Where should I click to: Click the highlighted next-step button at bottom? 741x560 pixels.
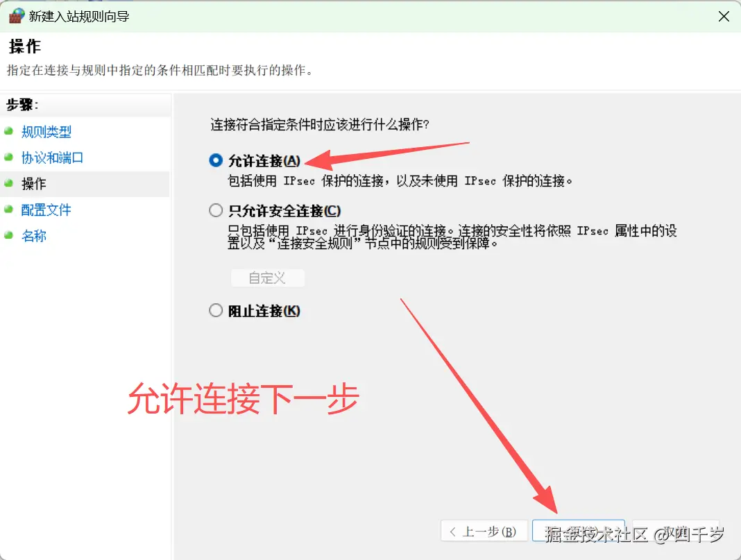[579, 531]
